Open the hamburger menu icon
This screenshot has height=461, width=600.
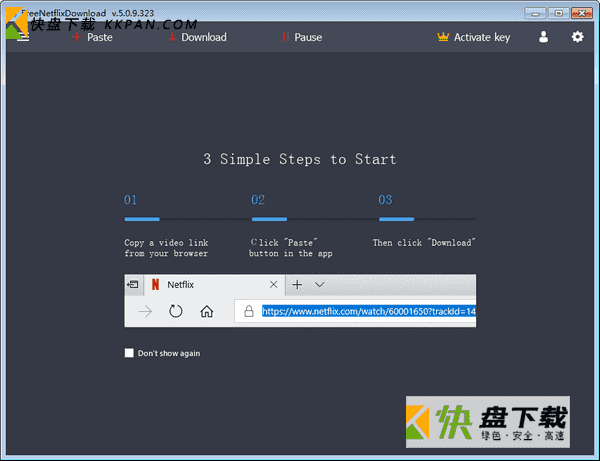pyautogui.click(x=23, y=37)
